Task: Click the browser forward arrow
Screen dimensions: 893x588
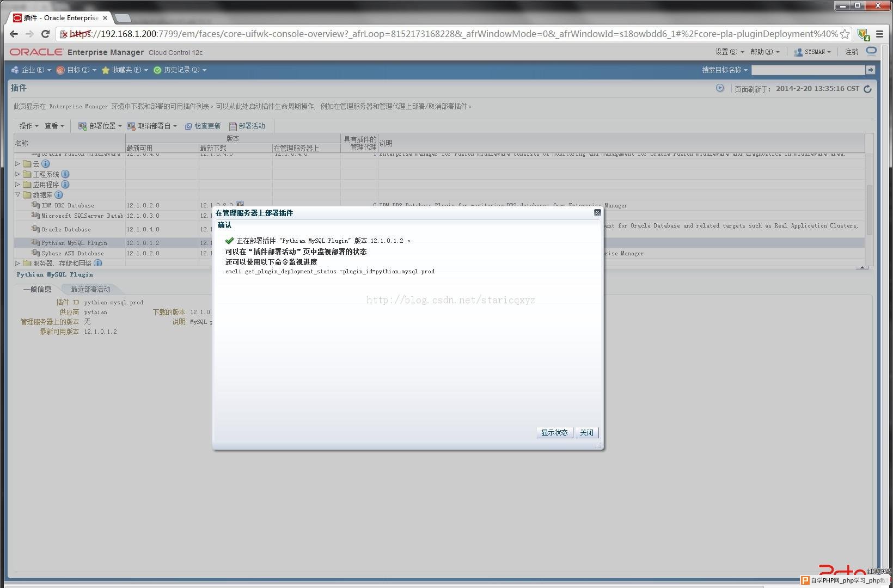Action: tap(29, 34)
